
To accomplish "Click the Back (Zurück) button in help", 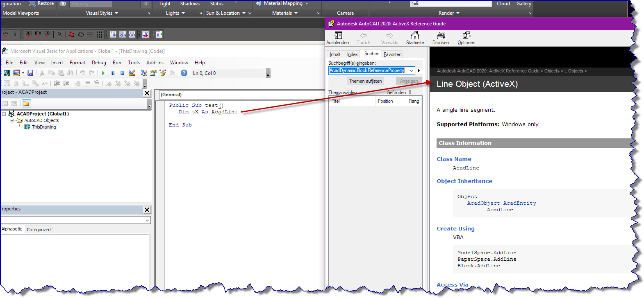I will click(x=363, y=38).
